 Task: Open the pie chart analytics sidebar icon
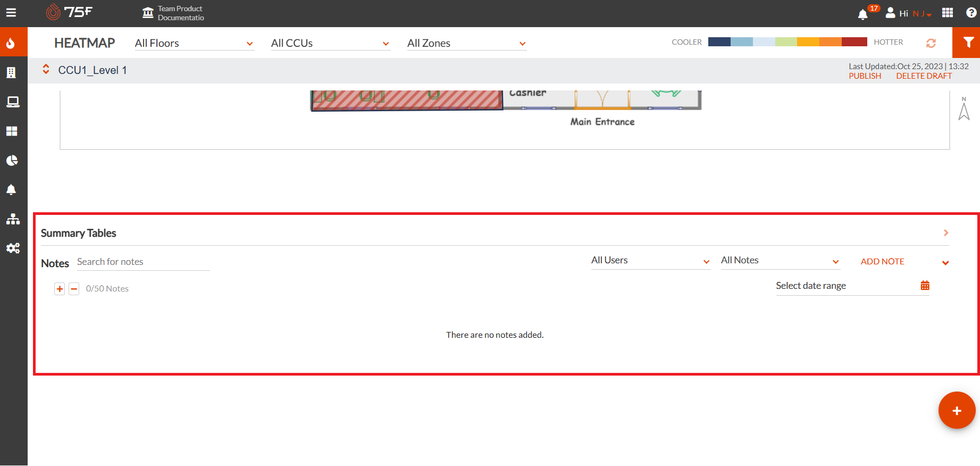pyautogui.click(x=12, y=160)
